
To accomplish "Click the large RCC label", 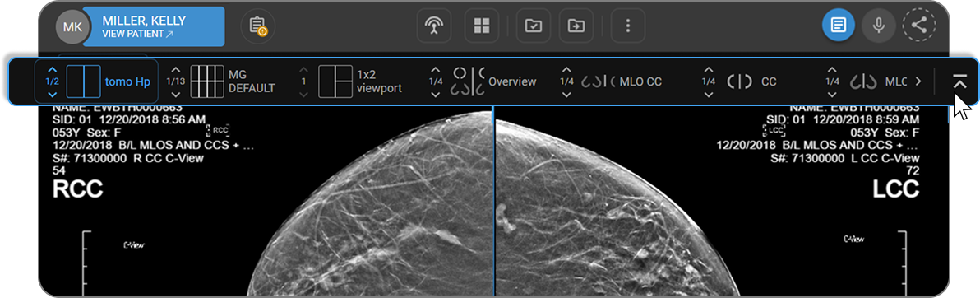I will pyautogui.click(x=78, y=189).
